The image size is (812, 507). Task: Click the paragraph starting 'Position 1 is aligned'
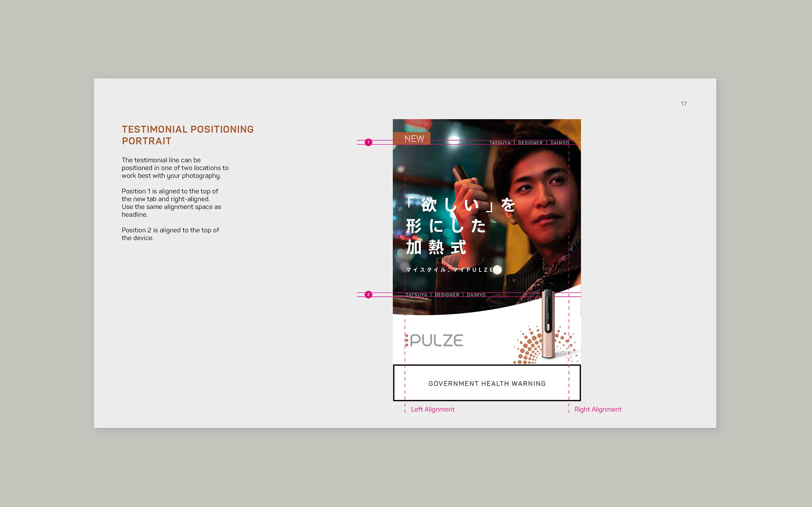[x=171, y=203]
